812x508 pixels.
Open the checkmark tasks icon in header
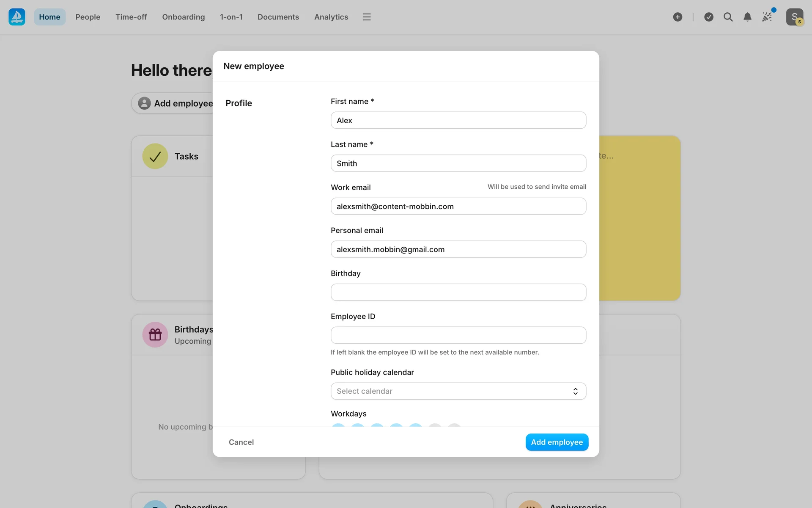pos(709,17)
